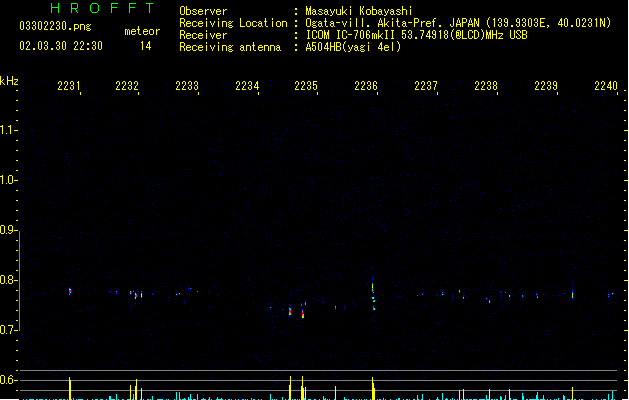Image resolution: width=629 pixels, height=400 pixels.
Task: Click the kHz axis unit label
Action: tap(9, 81)
